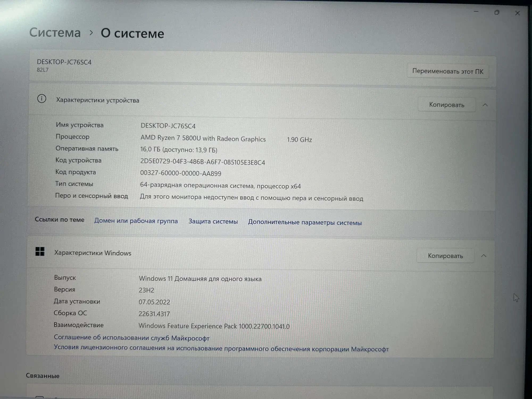
Task: Collapse Характеристики устройства section chevron
Action: [485, 105]
